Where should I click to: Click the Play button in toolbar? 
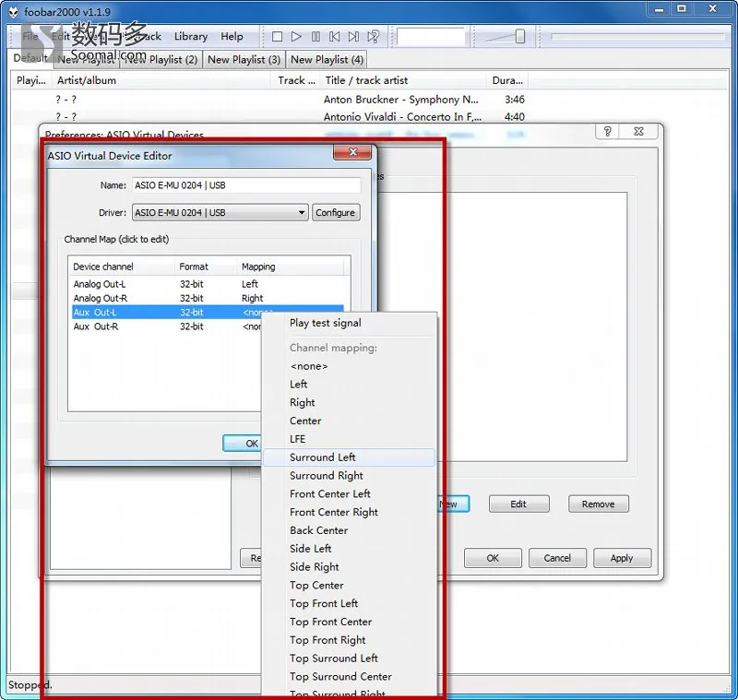tap(296, 37)
